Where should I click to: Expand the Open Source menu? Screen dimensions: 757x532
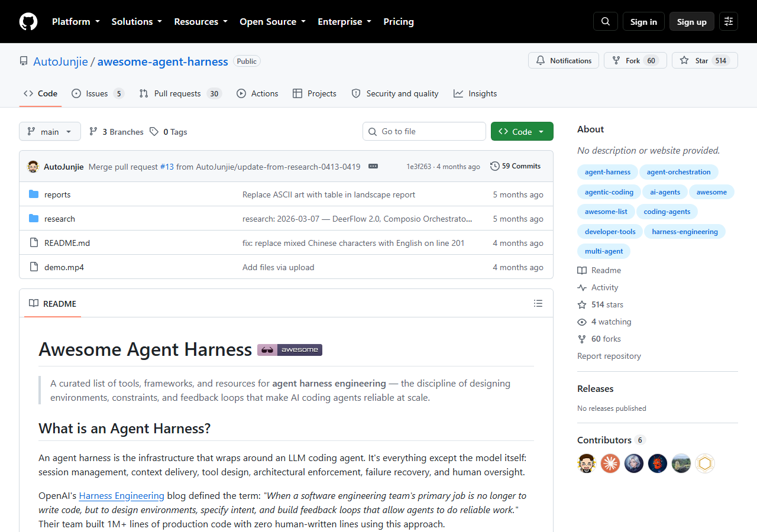[x=273, y=21]
